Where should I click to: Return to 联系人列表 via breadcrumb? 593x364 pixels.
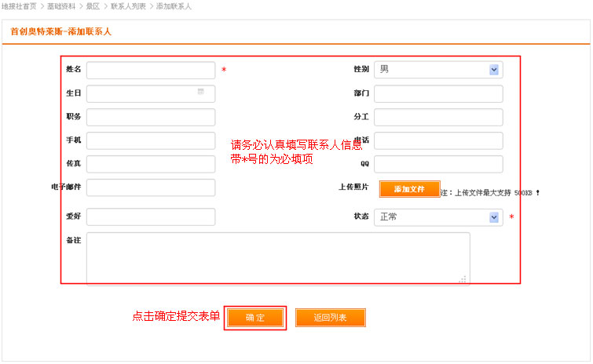click(x=128, y=5)
